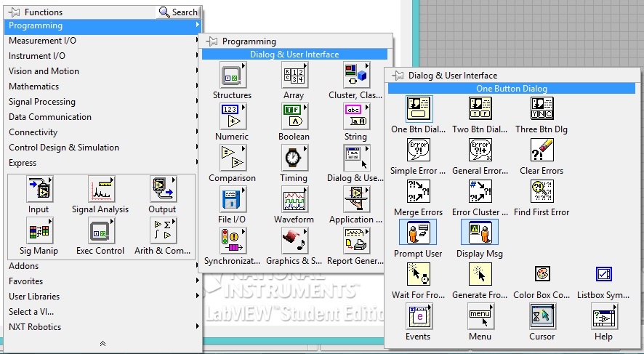Expand the Data Communication category

[x=103, y=116]
